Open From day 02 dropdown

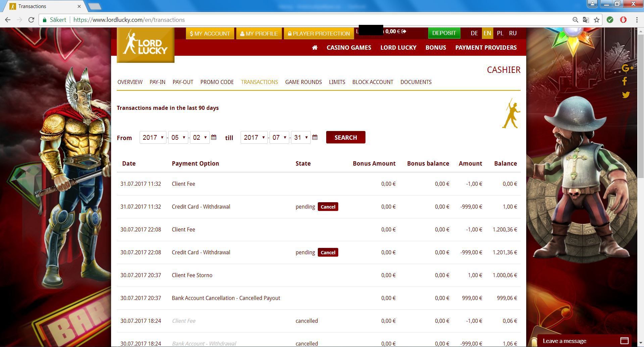pyautogui.click(x=200, y=137)
